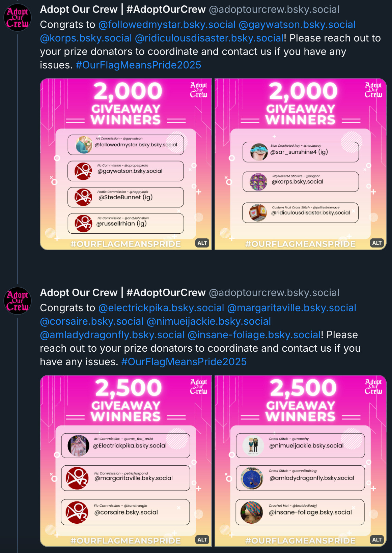Show ALT text on first 2,500 winners image
This screenshot has height=553, width=392.
[x=202, y=540]
